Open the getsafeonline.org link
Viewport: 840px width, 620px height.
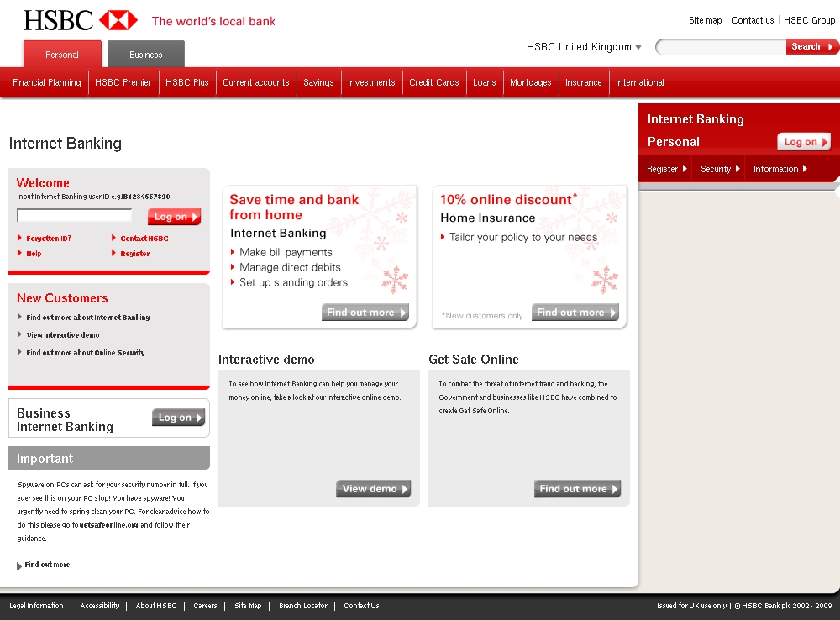coord(108,525)
